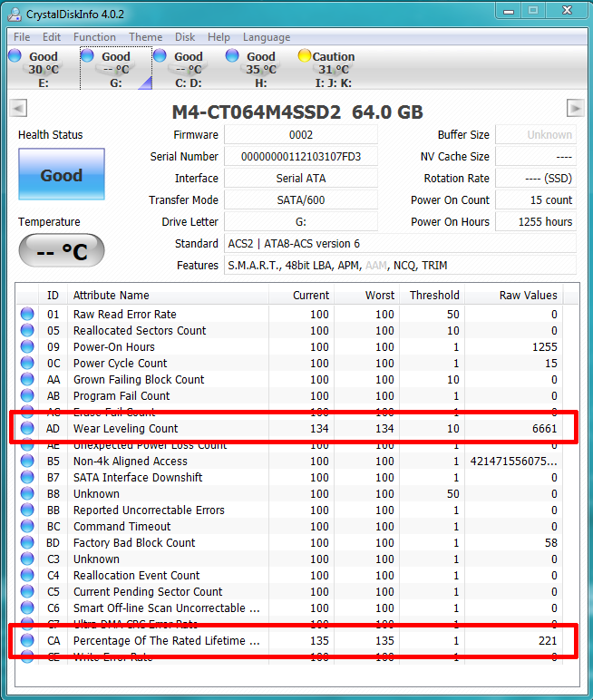Viewport: 593px width, 700px height.
Task: Click status orb for Reallocated Sectors Count
Action: pyautogui.click(x=27, y=330)
